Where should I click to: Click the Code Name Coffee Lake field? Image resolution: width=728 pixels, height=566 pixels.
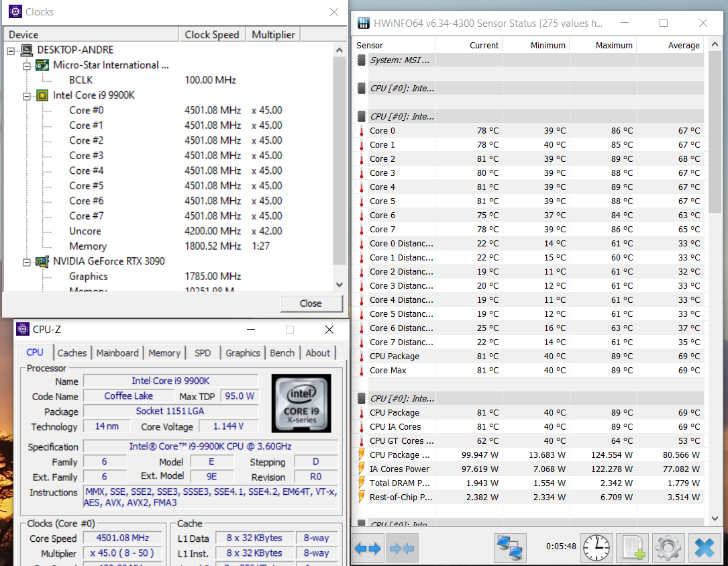point(129,396)
